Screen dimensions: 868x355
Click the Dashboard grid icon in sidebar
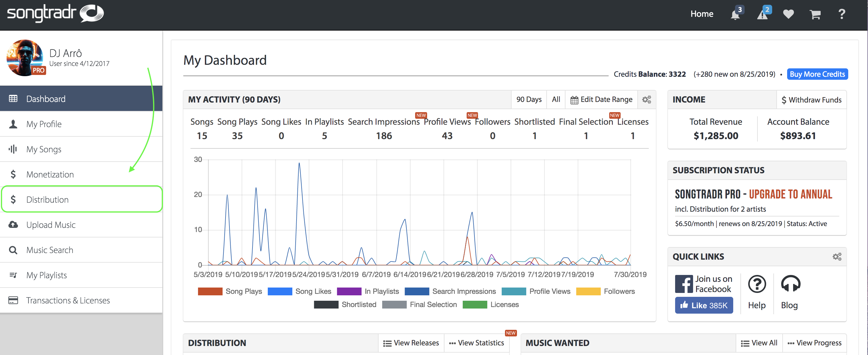click(13, 99)
